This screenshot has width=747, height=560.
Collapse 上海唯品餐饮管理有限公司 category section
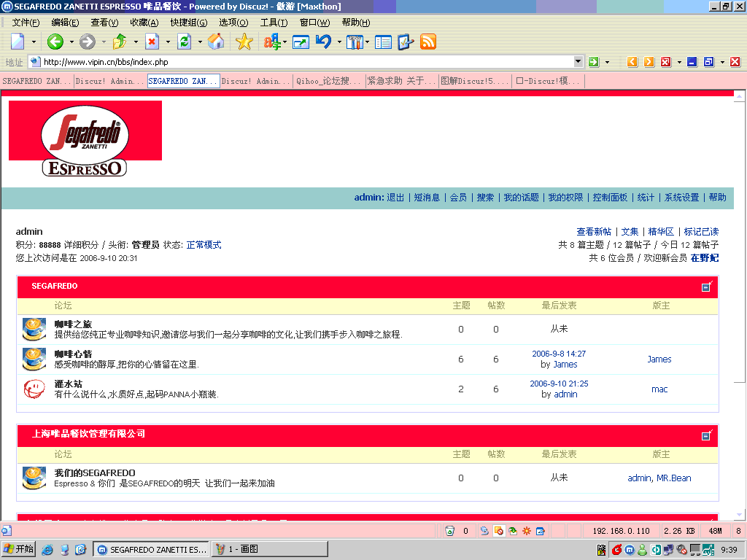707,435
